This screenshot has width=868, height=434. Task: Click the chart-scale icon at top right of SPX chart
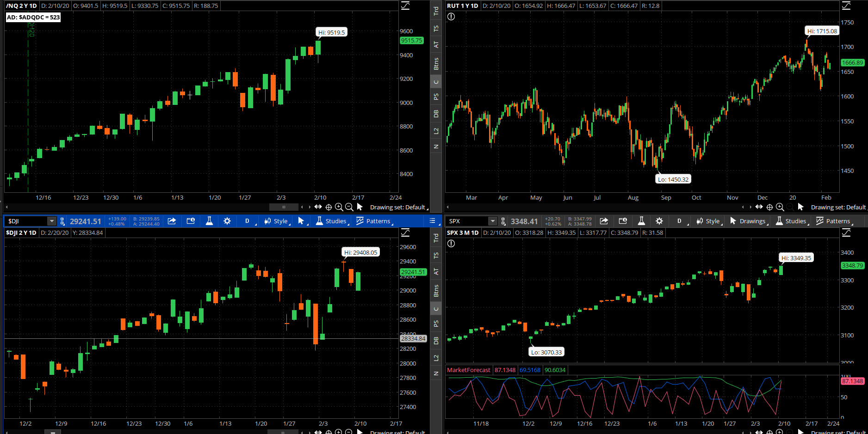pyautogui.click(x=846, y=232)
